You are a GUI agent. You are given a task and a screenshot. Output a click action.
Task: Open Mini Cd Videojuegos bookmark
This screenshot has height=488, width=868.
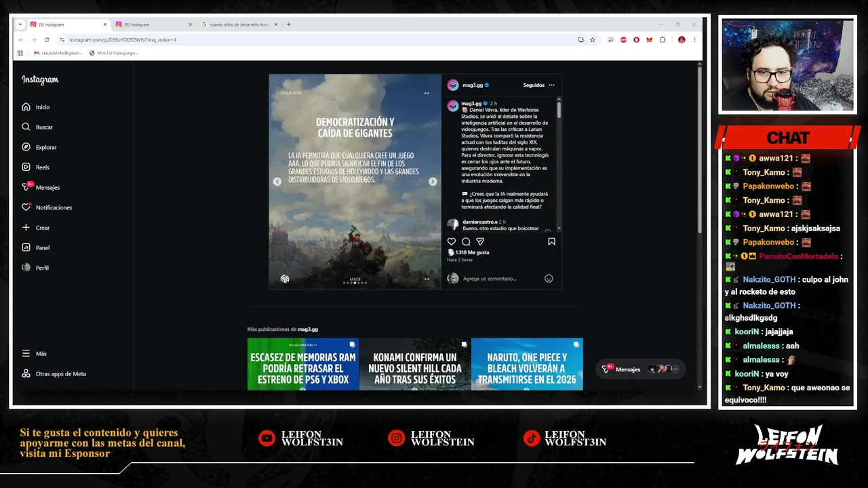[x=113, y=53]
